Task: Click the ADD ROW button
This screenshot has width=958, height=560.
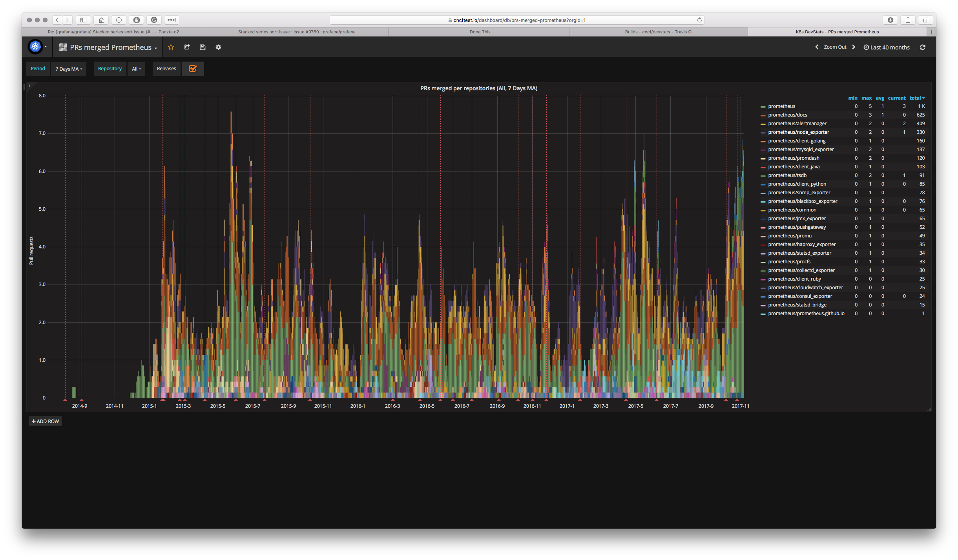Action: (45, 421)
